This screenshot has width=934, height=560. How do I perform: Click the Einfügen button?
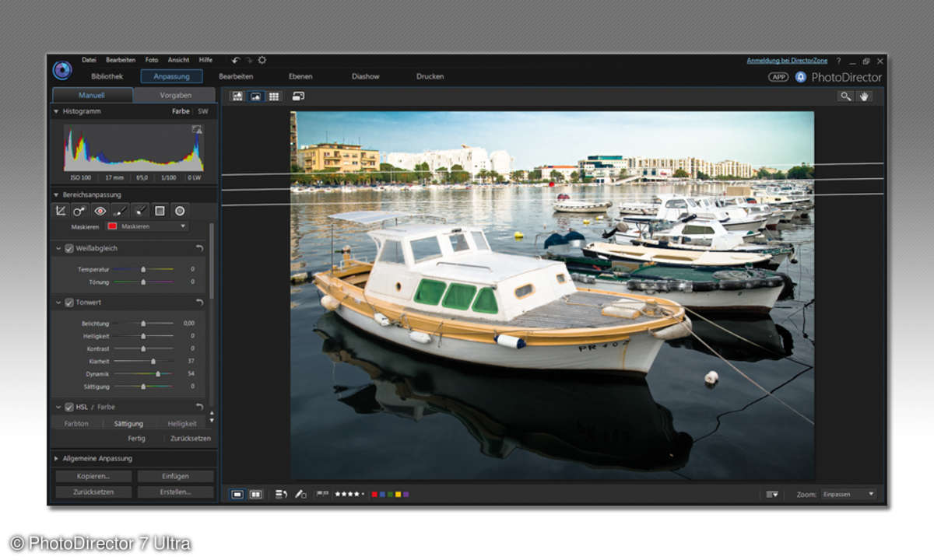click(175, 476)
